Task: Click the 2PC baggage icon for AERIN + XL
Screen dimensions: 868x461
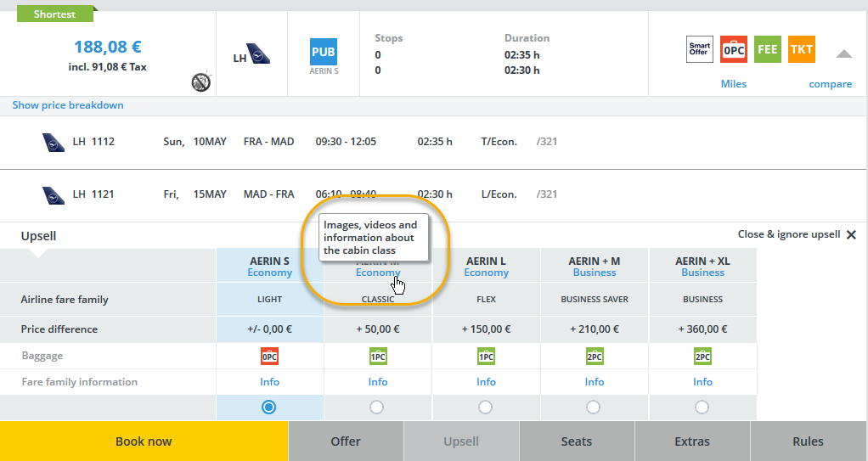Action: coord(702,357)
